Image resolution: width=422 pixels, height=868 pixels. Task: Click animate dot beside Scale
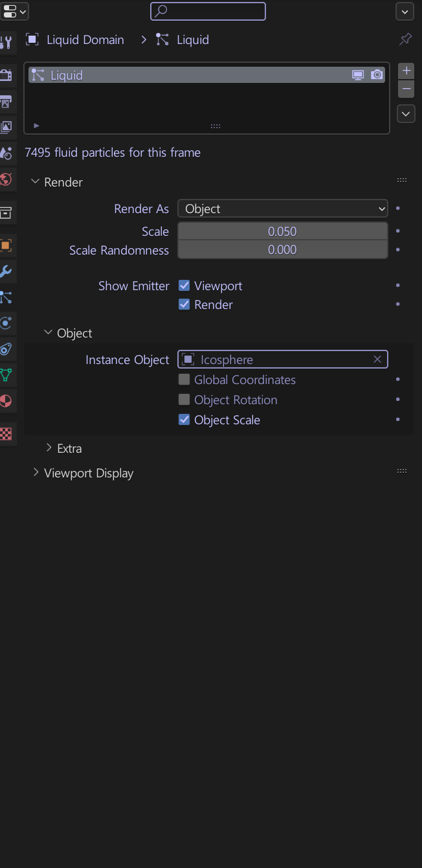point(397,231)
